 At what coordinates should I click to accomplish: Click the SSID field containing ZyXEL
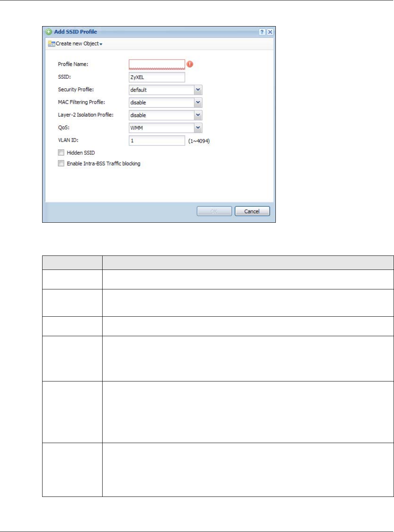point(157,77)
